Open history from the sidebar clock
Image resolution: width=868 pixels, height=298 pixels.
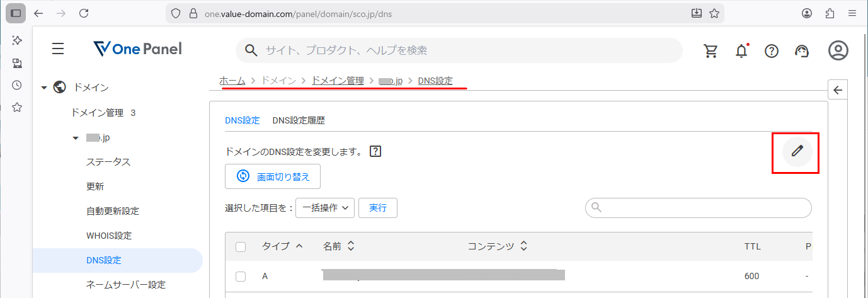click(x=17, y=85)
